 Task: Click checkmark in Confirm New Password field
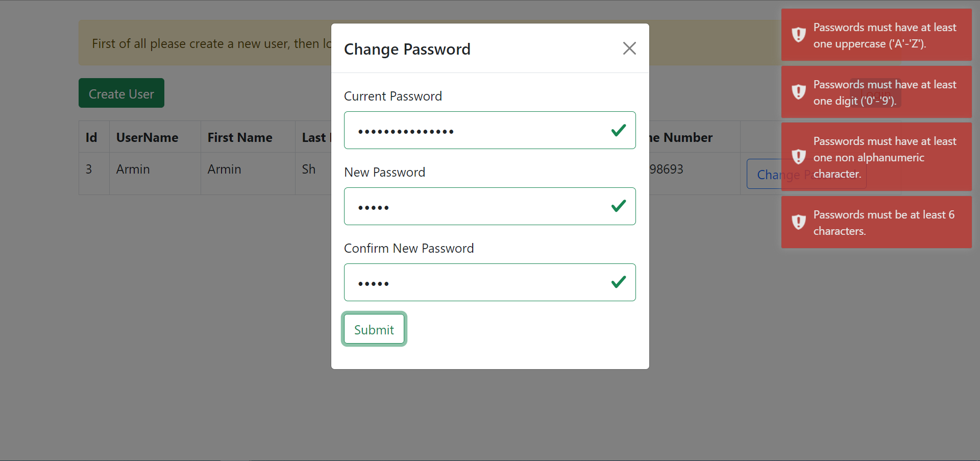click(x=618, y=282)
